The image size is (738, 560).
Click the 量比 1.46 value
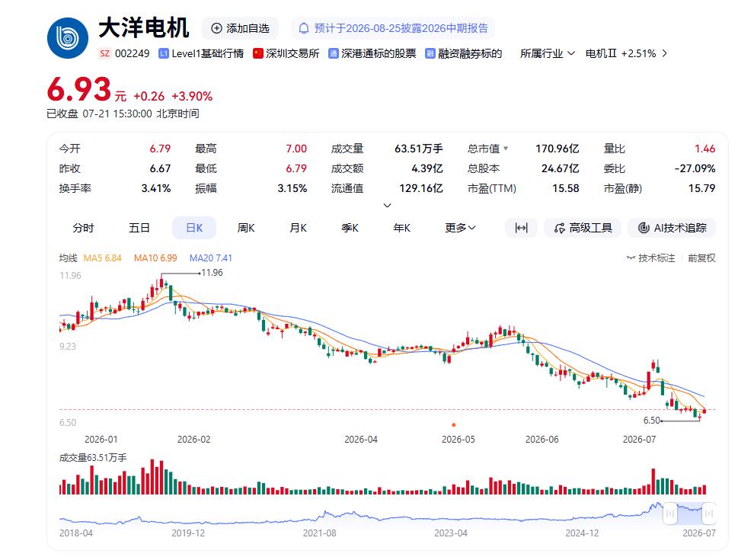coord(705,149)
